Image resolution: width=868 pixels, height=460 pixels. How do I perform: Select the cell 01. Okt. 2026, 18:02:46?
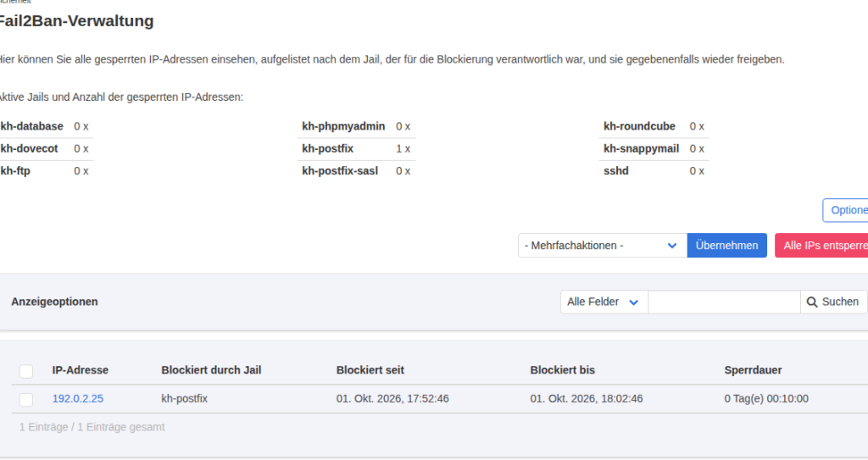tap(587, 398)
